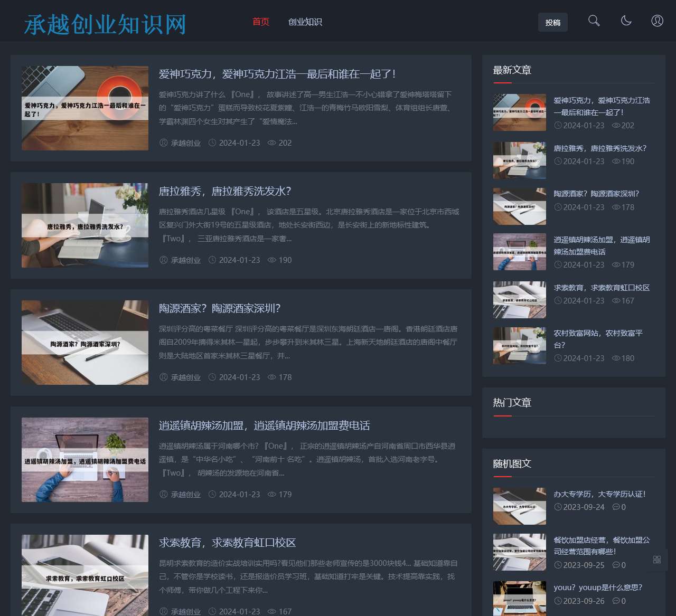
Task: Toggle dark mode with the moon icon
Action: (x=626, y=21)
